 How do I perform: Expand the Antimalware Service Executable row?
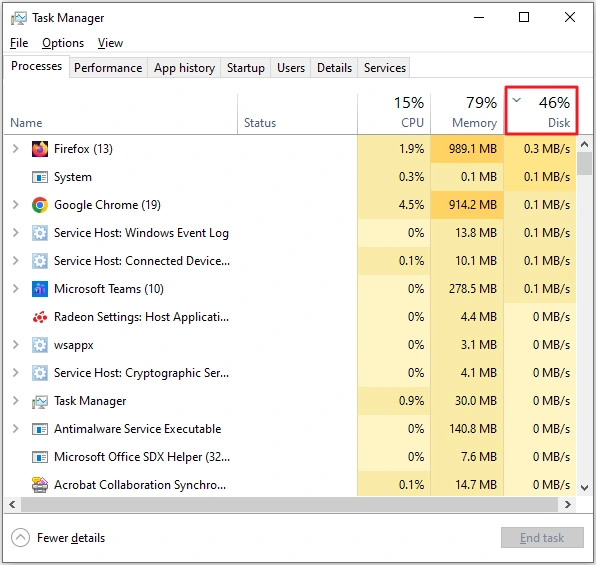pyautogui.click(x=15, y=429)
